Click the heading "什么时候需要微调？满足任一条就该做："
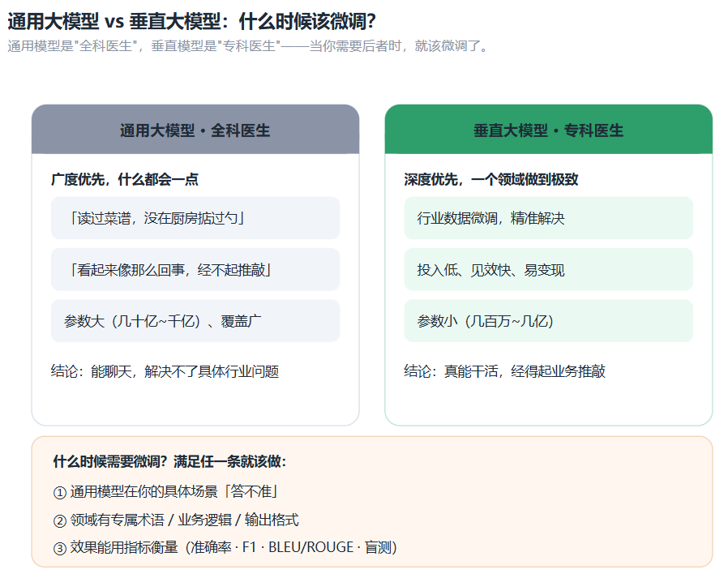The width and height of the screenshot is (728, 578). click(x=170, y=461)
